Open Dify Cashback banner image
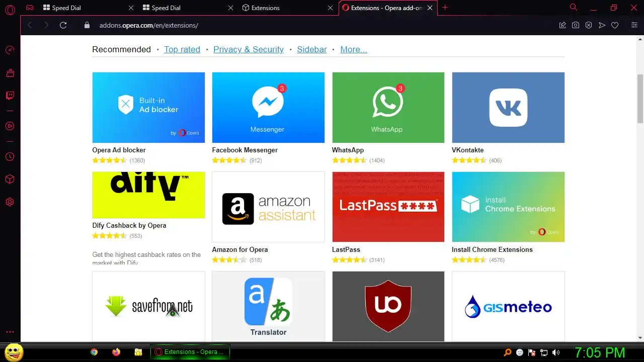644x362 pixels. 148,195
